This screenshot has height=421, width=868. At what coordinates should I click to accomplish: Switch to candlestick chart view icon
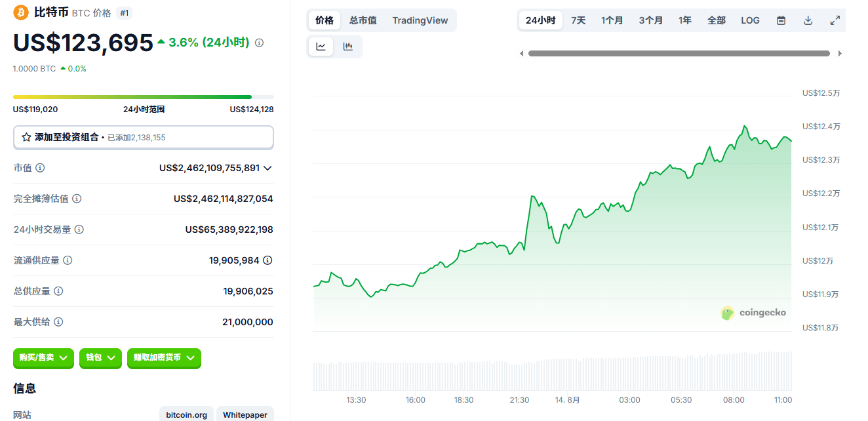(348, 47)
